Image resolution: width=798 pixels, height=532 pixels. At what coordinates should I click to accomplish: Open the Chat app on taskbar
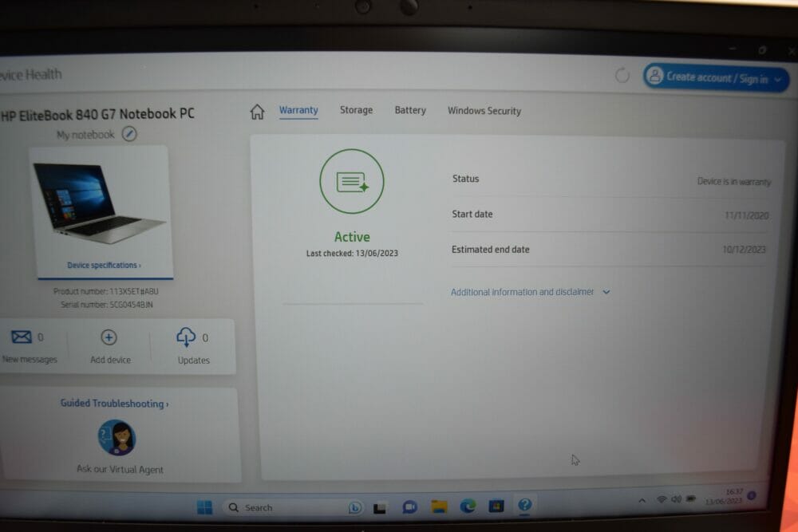[x=409, y=507]
